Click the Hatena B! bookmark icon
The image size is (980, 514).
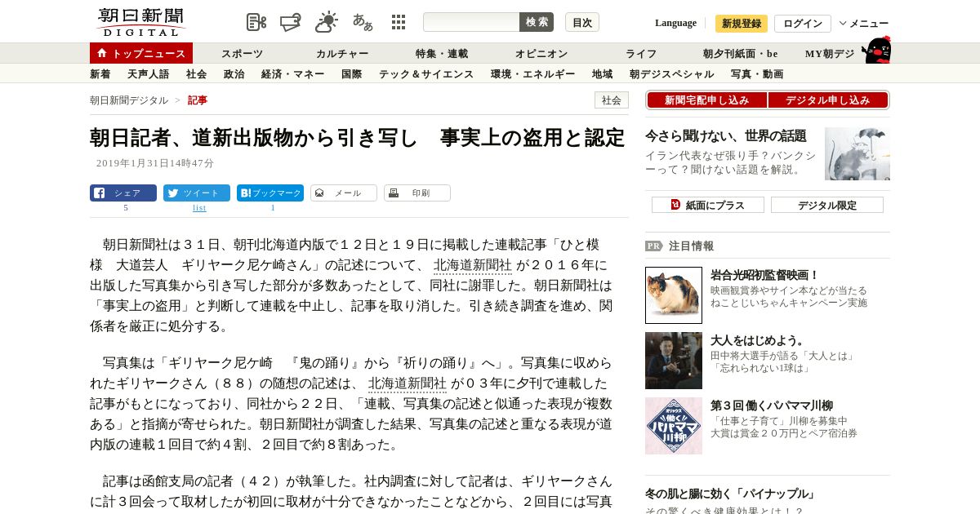click(245, 193)
